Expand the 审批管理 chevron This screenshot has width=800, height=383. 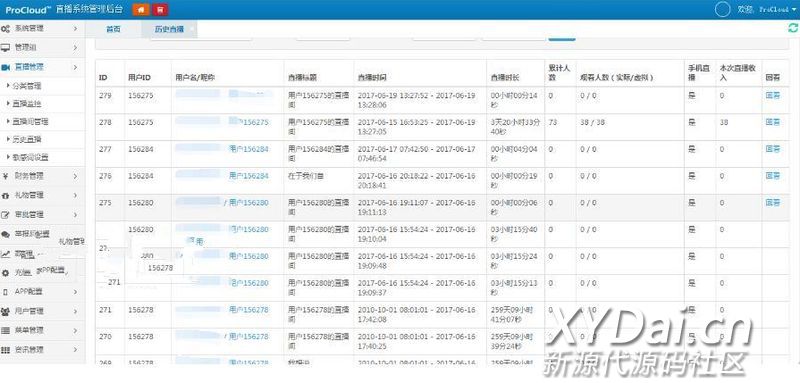coord(75,215)
